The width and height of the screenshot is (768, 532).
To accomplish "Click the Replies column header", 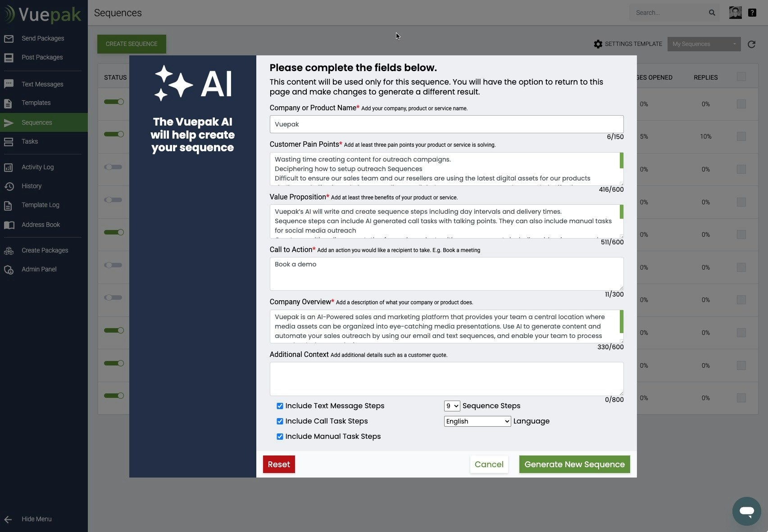I will pyautogui.click(x=705, y=77).
